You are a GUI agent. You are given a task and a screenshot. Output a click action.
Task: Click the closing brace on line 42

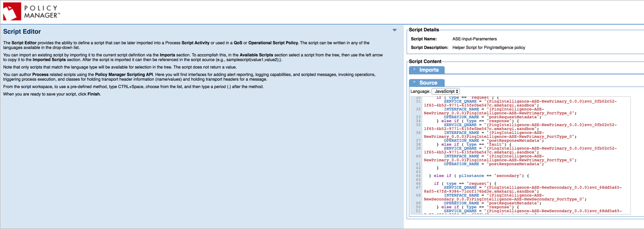click(438, 168)
